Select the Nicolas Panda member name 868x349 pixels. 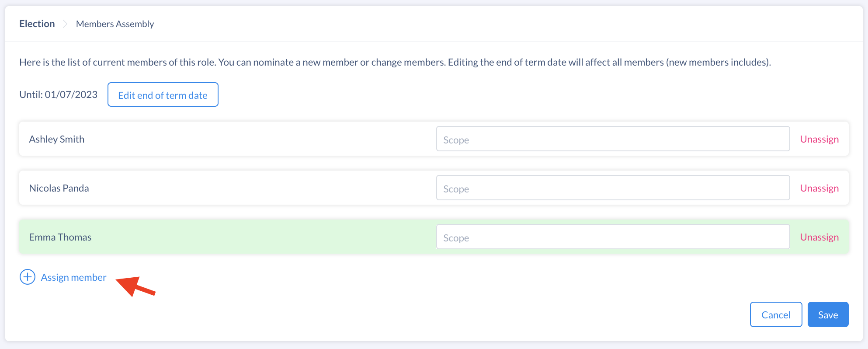pos(59,188)
